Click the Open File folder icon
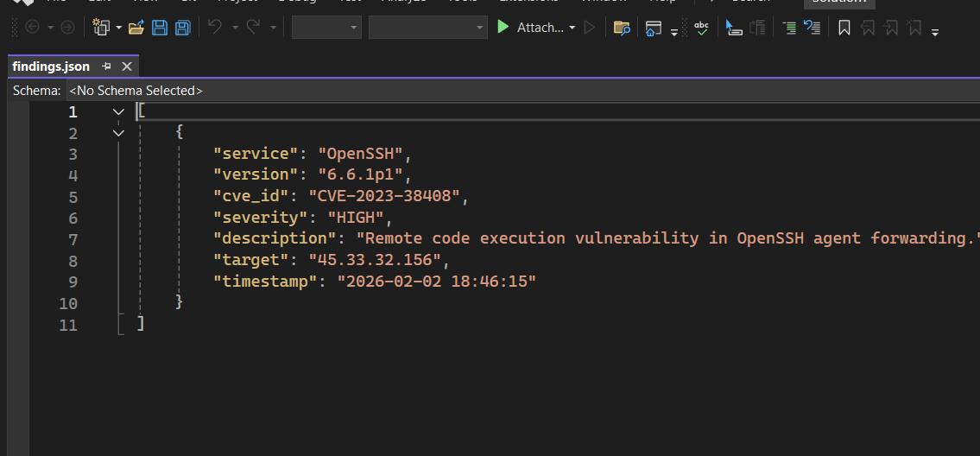 [x=136, y=28]
